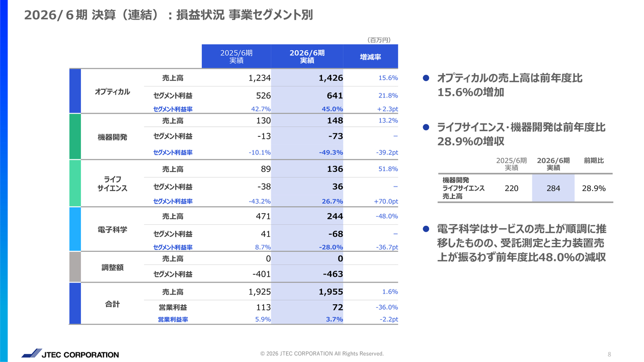Select the 2026/6期 実績 column header
The image size is (644, 362).
click(x=307, y=56)
